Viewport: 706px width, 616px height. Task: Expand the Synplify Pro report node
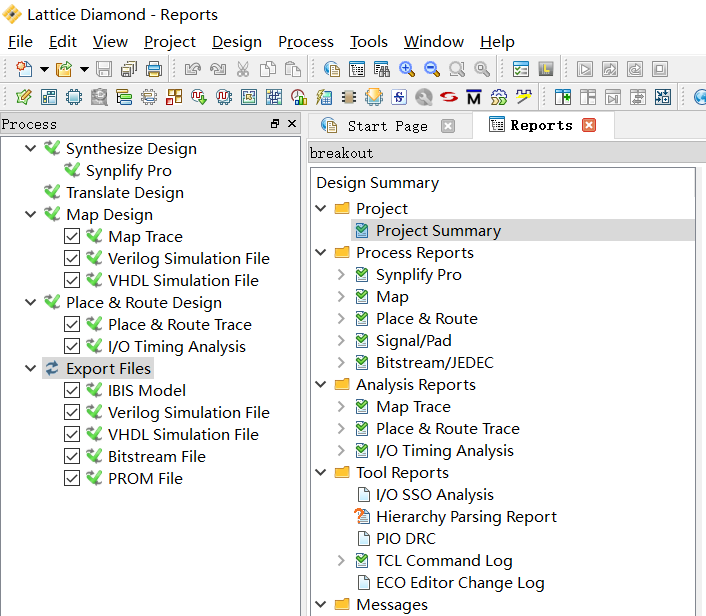point(341,274)
